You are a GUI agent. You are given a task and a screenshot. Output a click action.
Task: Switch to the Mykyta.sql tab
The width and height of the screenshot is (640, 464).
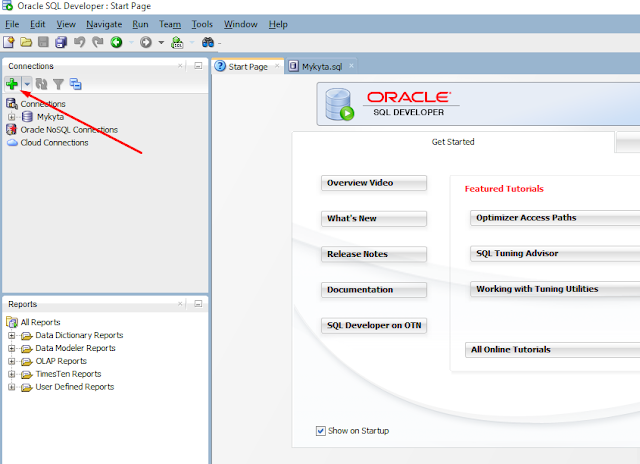[x=322, y=67]
